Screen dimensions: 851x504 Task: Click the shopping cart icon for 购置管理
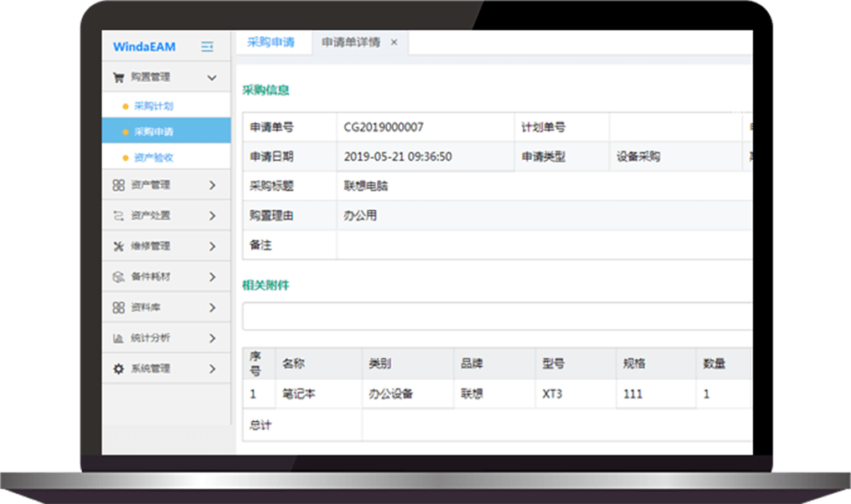118,77
